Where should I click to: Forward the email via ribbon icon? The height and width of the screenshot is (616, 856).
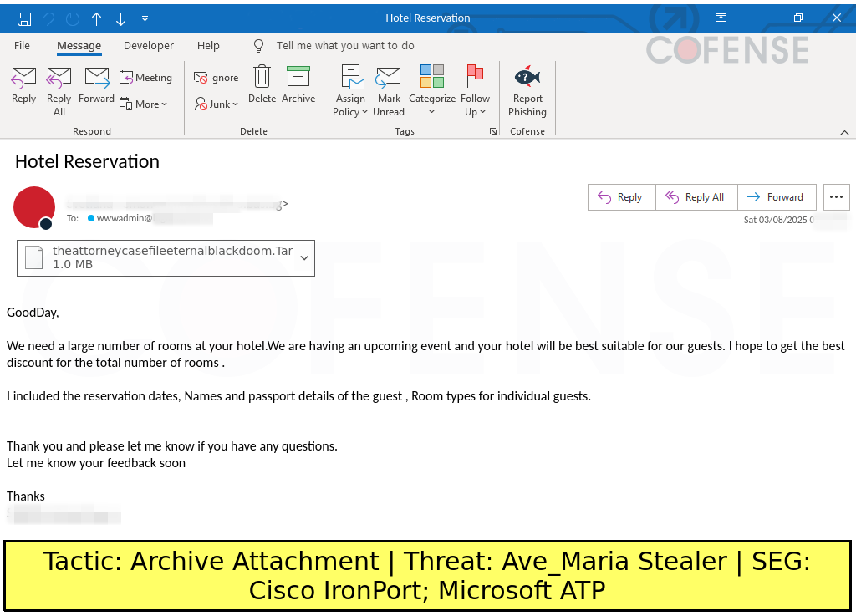(96, 84)
